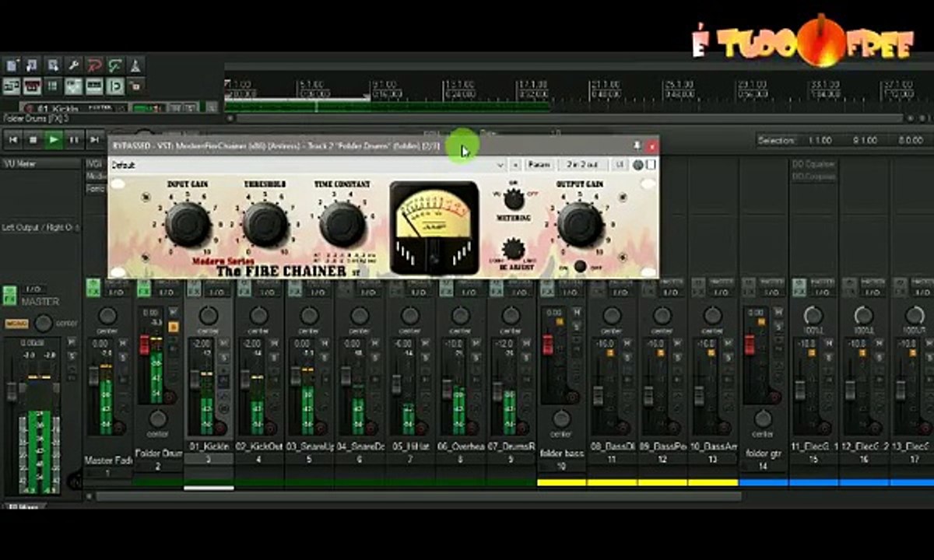Click the 02_KickOut volume fader
Screen dimensions: 934x560
point(245,379)
